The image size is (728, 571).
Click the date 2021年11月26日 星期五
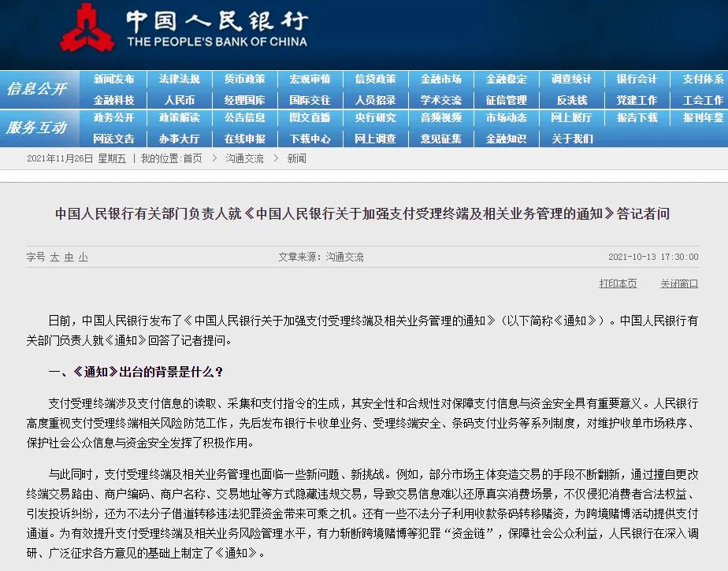pyautogui.click(x=76, y=159)
